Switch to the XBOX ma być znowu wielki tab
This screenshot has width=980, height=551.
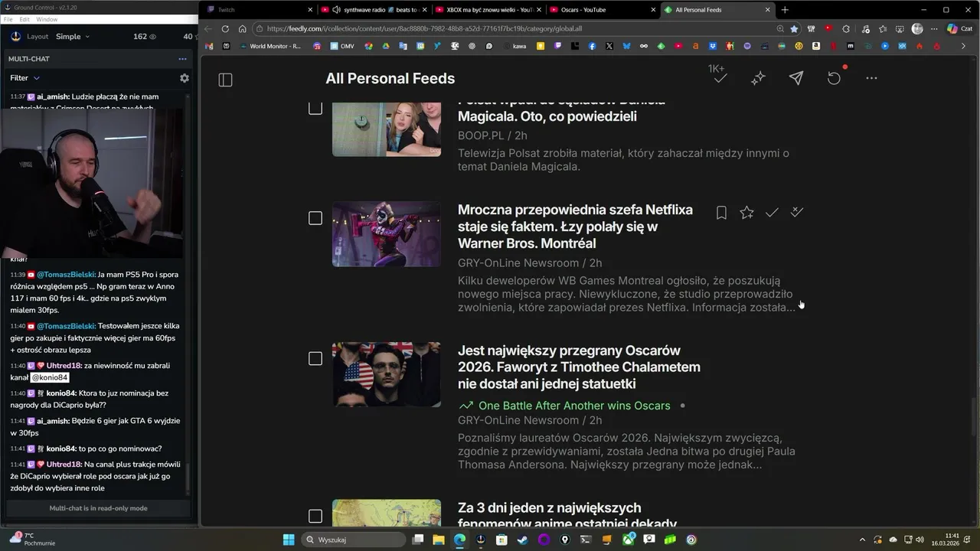(x=488, y=10)
